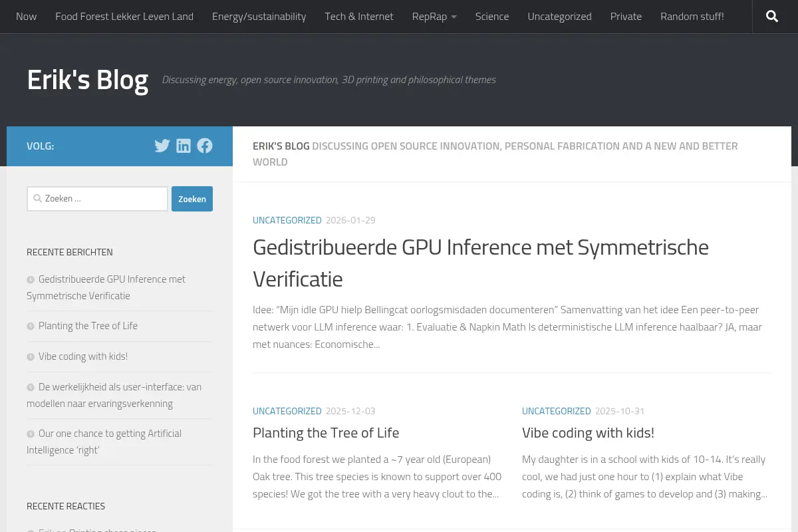The width and height of the screenshot is (798, 532).
Task: Open the Now menu item
Action: point(27,17)
